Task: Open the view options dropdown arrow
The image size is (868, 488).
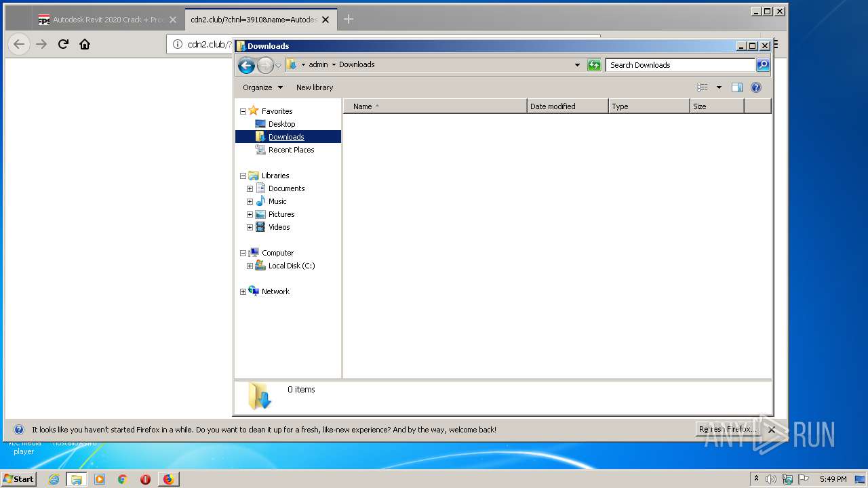Action: pos(719,87)
